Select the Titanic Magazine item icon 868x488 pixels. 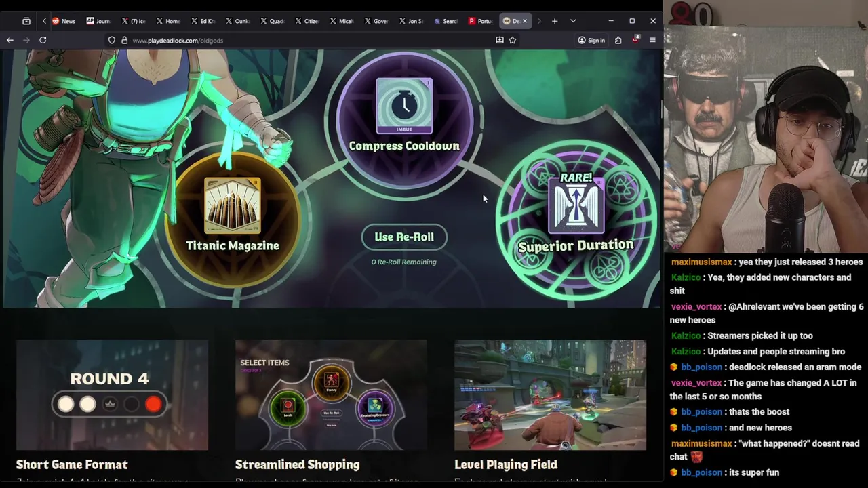point(233,206)
